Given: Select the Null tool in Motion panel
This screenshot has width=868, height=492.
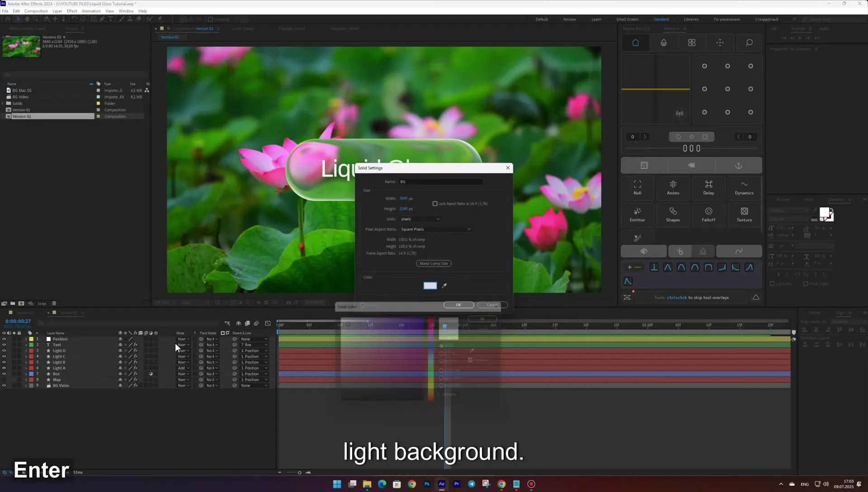Looking at the screenshot, I should coord(637,187).
